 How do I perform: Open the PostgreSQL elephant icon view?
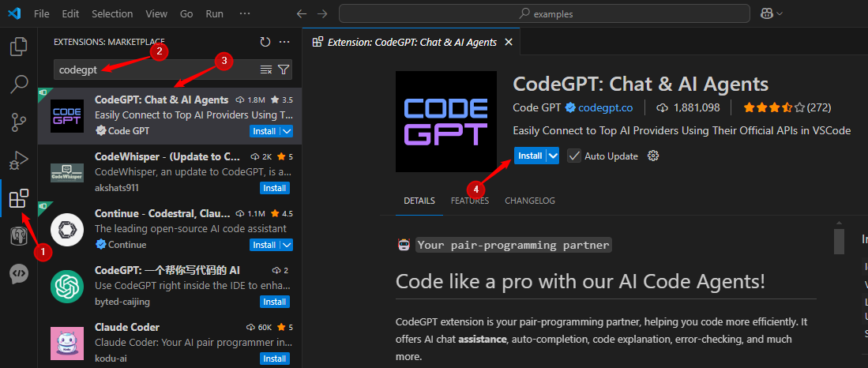(x=19, y=236)
